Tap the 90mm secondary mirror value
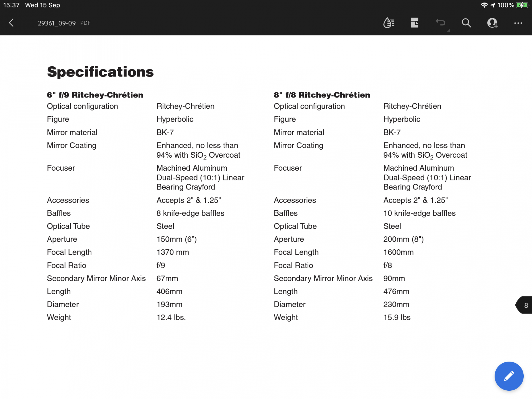 pos(394,278)
